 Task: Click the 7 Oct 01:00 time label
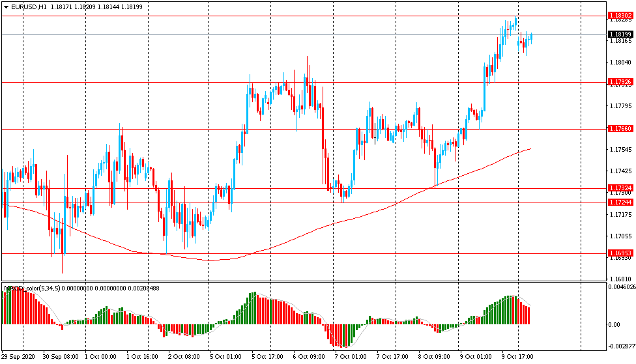pos(351,357)
